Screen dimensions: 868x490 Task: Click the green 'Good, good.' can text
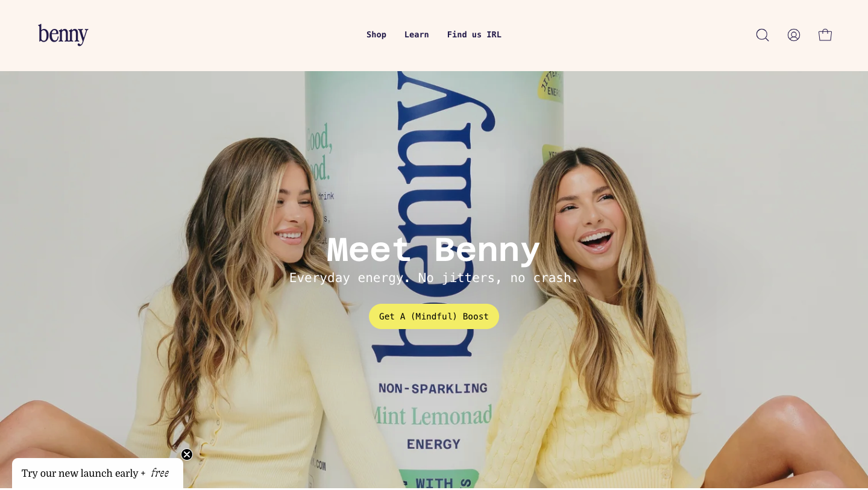[319, 155]
